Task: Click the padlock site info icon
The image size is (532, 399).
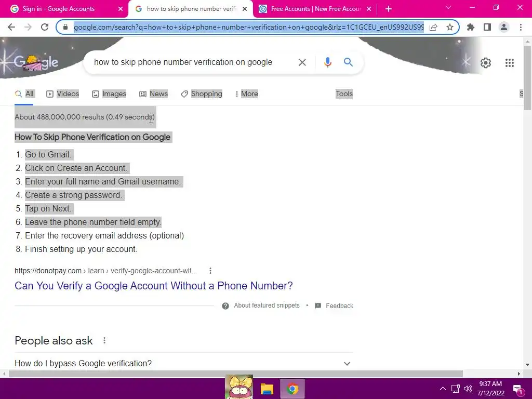Action: click(x=66, y=27)
